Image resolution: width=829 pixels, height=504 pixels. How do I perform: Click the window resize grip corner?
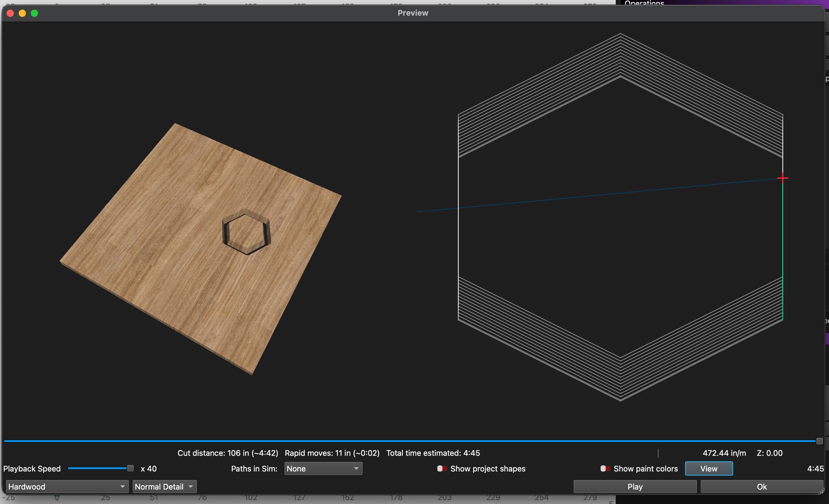click(x=822, y=491)
